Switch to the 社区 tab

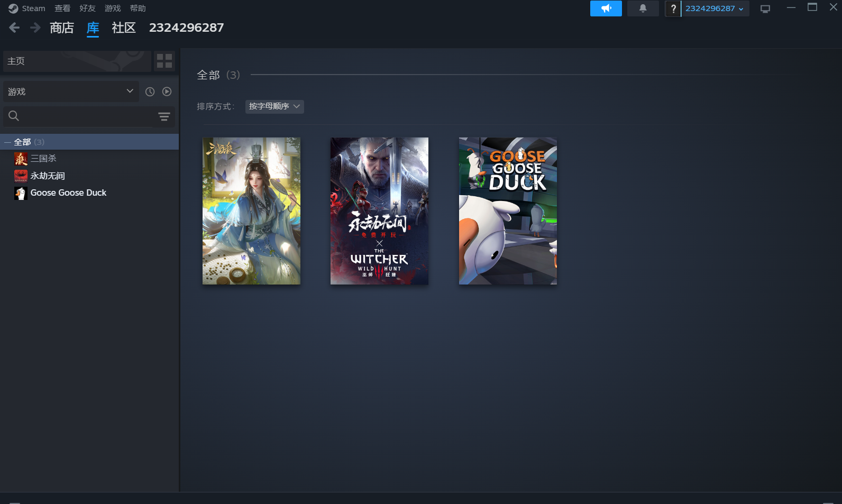click(x=124, y=28)
